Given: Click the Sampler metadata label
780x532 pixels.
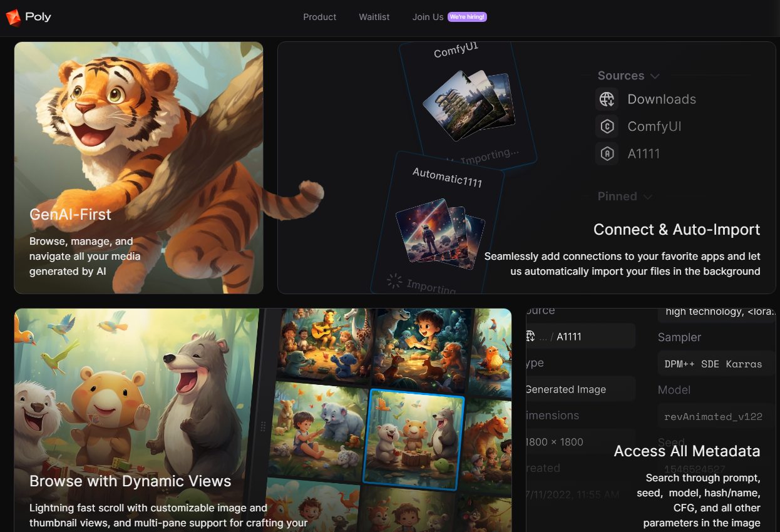Looking at the screenshot, I should 679,337.
